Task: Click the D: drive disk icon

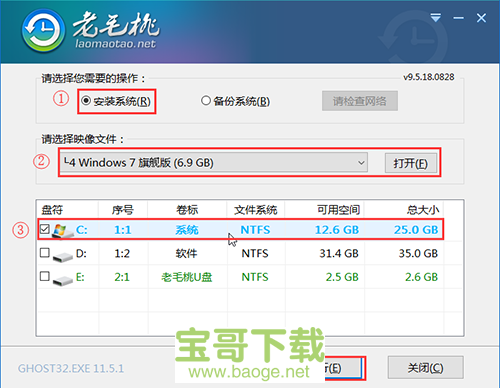Action: pos(63,256)
